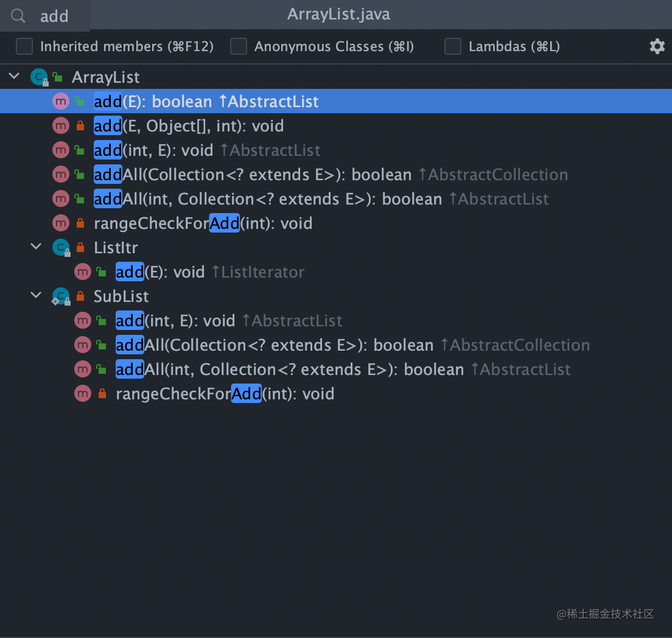Click the search magnifier icon

pos(19,16)
